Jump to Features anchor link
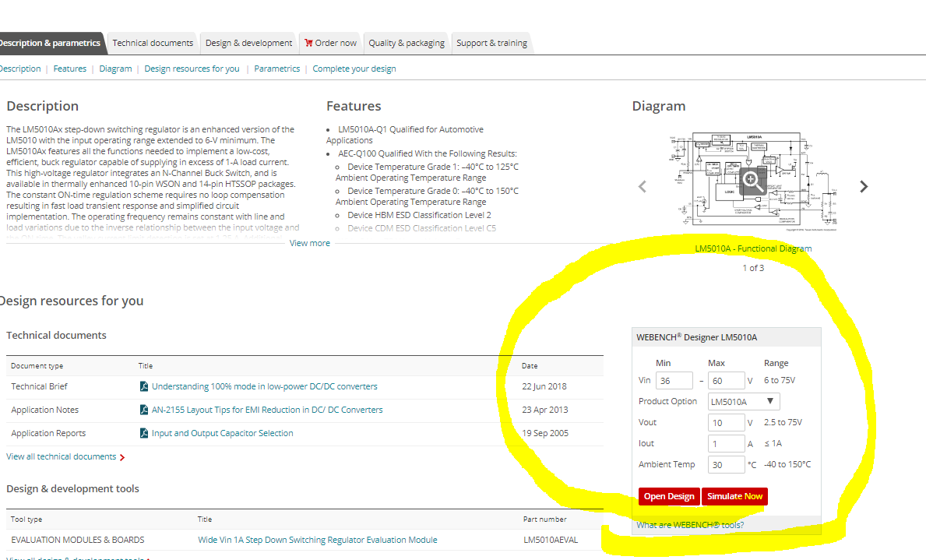The height and width of the screenshot is (560, 926). click(x=69, y=69)
